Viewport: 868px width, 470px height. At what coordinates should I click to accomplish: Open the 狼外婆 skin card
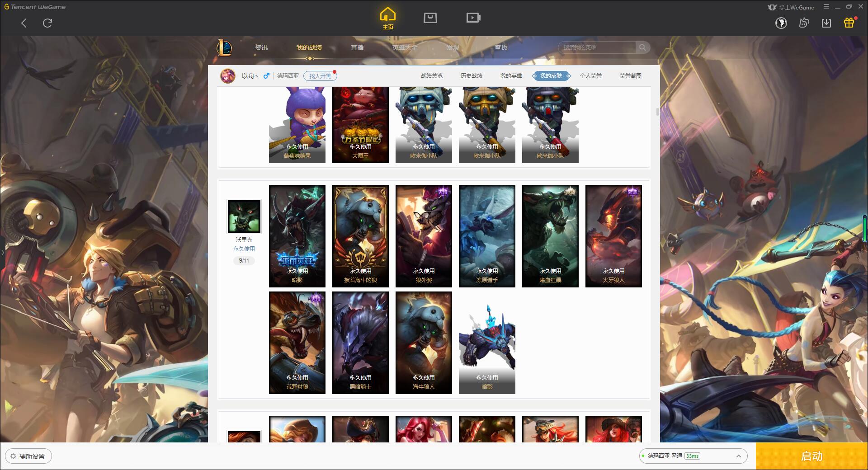click(x=424, y=236)
